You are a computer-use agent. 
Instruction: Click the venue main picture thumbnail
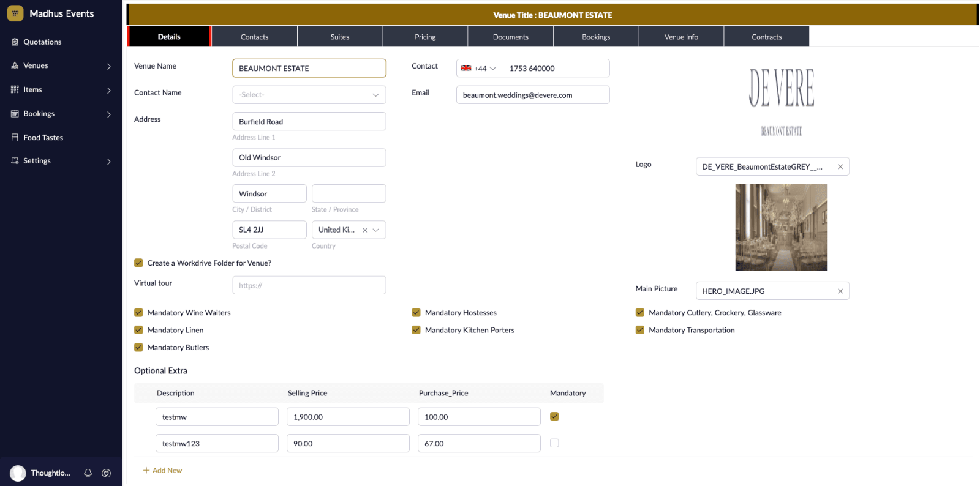tap(781, 227)
